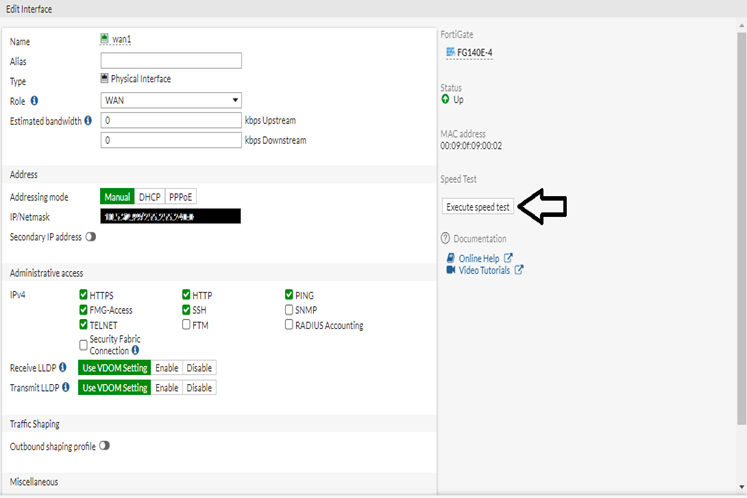Click the Role info icon
This screenshot has width=747, height=498.
click(x=34, y=101)
